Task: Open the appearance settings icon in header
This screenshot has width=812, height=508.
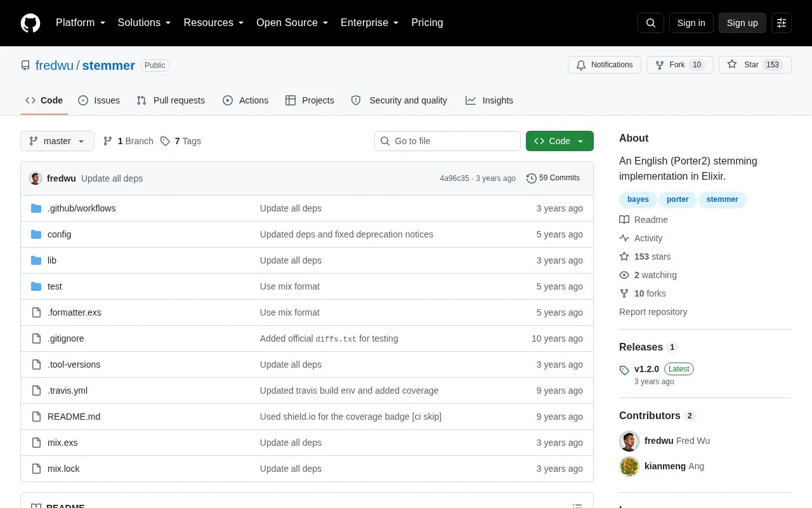Action: pyautogui.click(x=782, y=23)
